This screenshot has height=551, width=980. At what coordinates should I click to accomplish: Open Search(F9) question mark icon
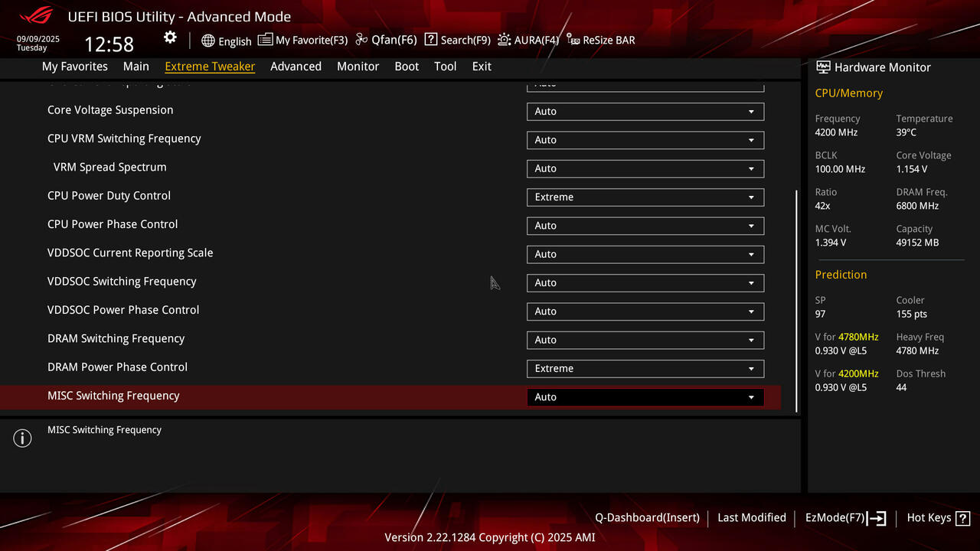(x=431, y=40)
